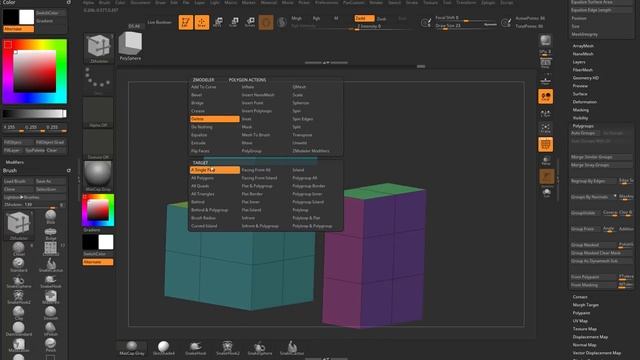The width and height of the screenshot is (640, 360).
Task: Toggle the PolyFrame draw button on right shelf
Action: click(546, 144)
